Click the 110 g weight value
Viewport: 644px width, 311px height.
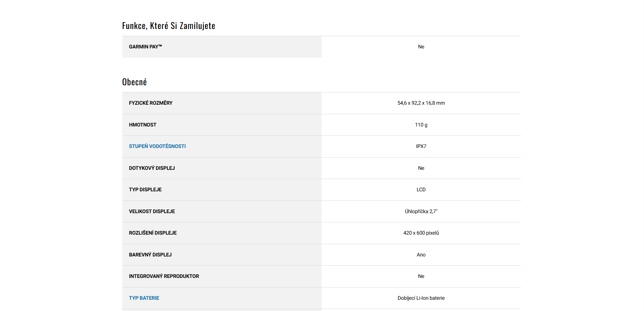click(x=421, y=125)
